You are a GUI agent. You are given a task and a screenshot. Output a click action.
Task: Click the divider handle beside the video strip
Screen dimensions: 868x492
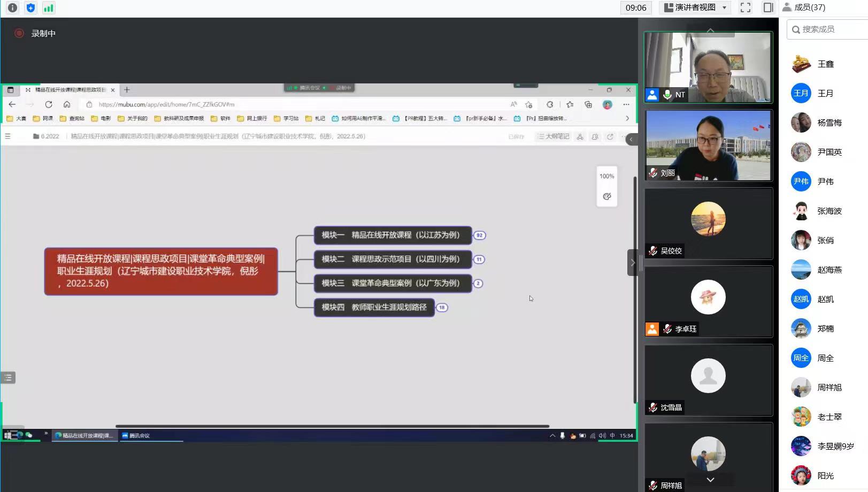[x=641, y=263]
